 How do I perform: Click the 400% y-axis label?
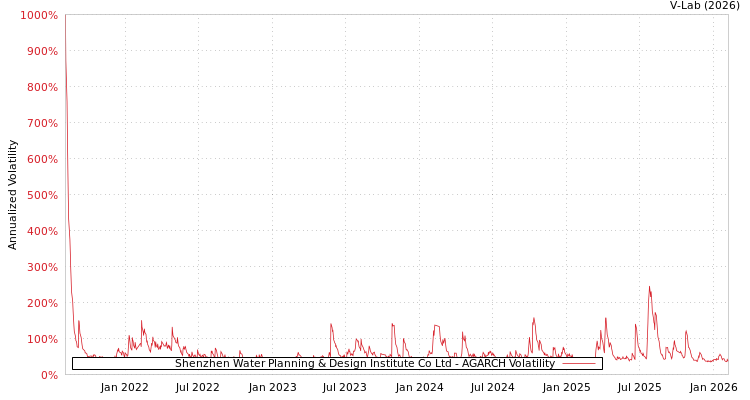42,231
